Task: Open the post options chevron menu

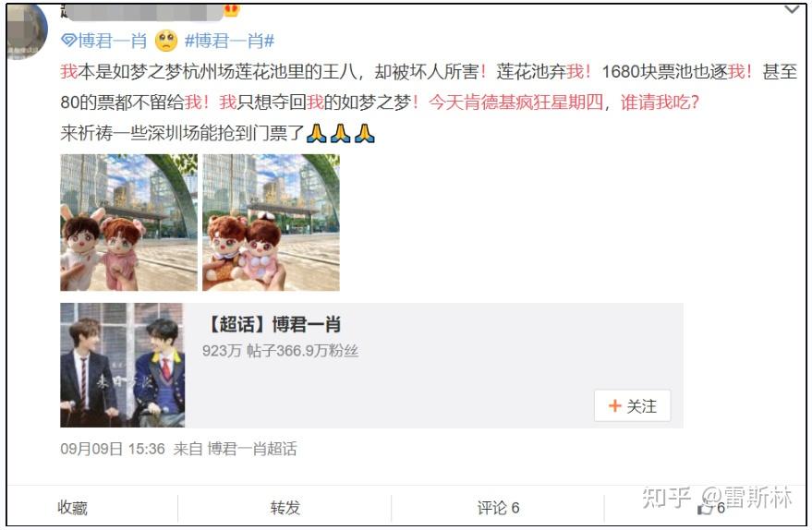Action: pyautogui.click(x=792, y=9)
